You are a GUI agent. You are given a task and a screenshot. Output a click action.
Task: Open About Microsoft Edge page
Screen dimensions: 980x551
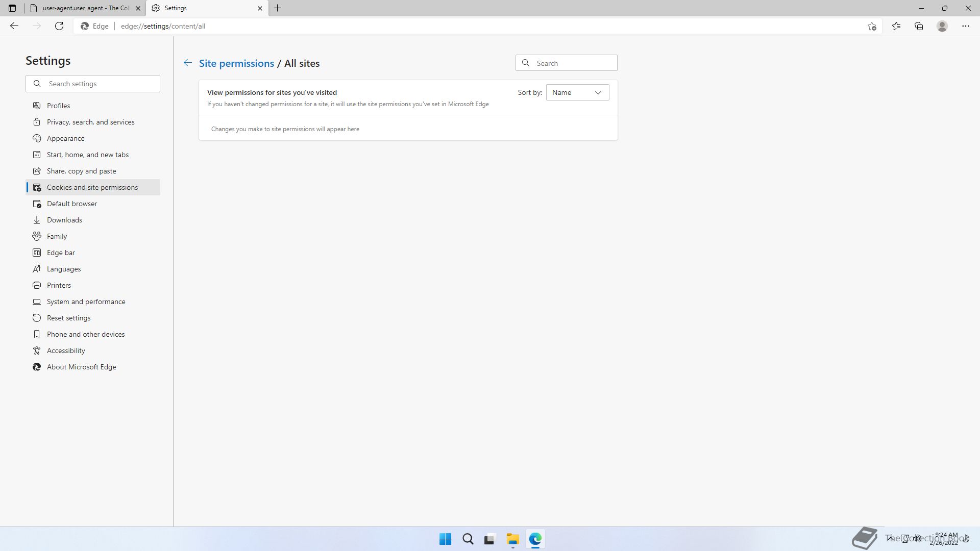click(81, 367)
